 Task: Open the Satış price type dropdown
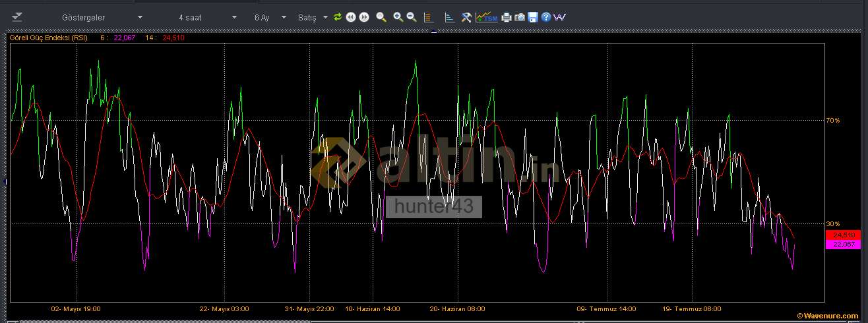[313, 18]
